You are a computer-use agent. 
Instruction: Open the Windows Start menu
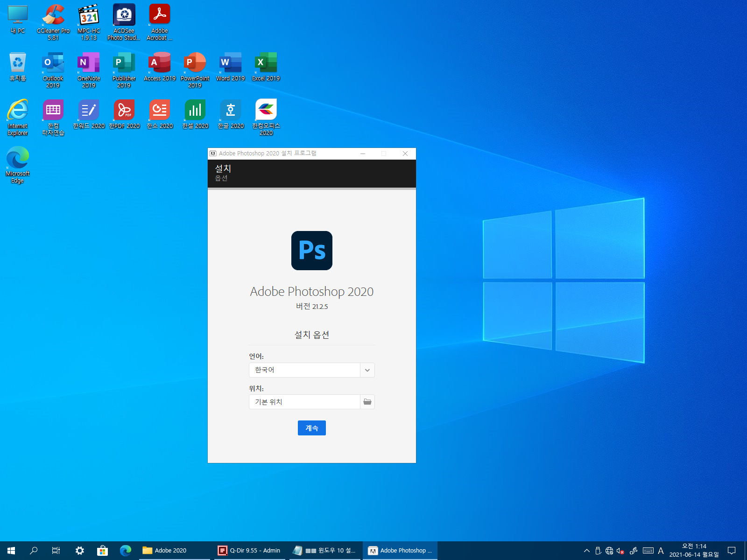pos(11,551)
